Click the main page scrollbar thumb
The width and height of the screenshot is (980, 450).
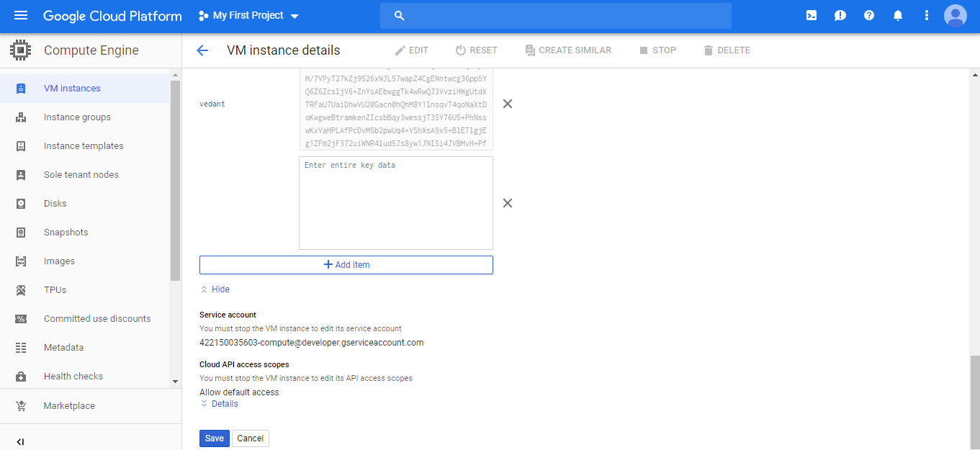975,402
